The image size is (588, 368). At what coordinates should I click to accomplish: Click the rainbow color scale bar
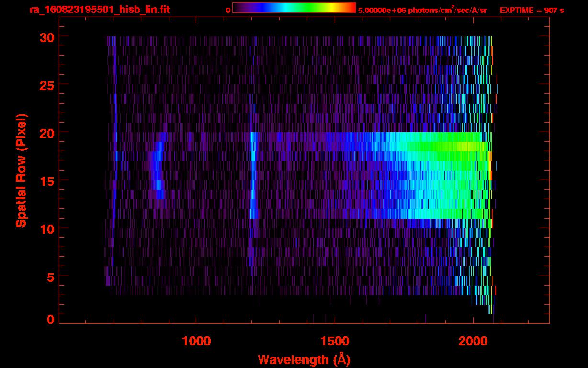[x=294, y=8]
